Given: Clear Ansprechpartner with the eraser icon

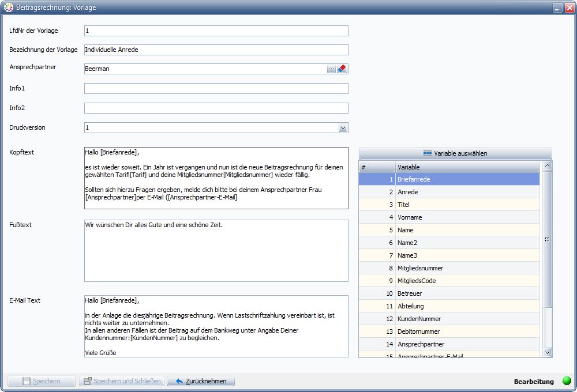Looking at the screenshot, I should point(342,69).
